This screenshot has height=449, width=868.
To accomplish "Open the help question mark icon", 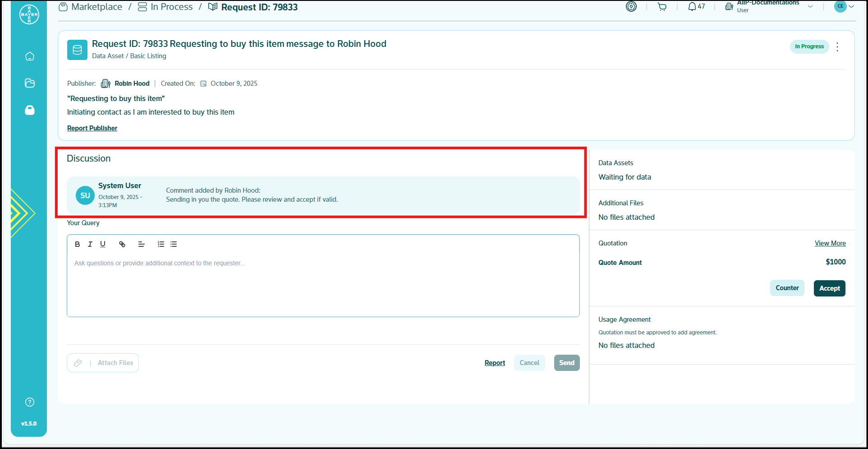I will coord(30,402).
